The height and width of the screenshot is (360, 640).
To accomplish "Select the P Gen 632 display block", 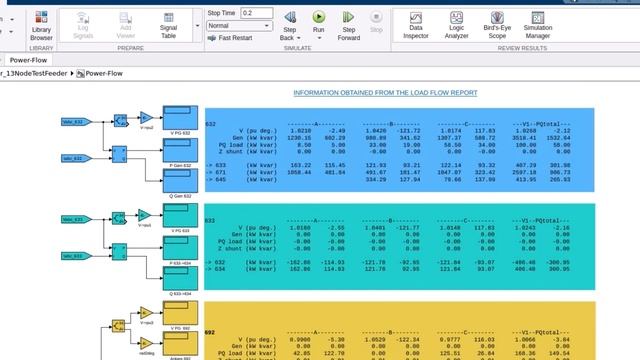I will pos(180,150).
